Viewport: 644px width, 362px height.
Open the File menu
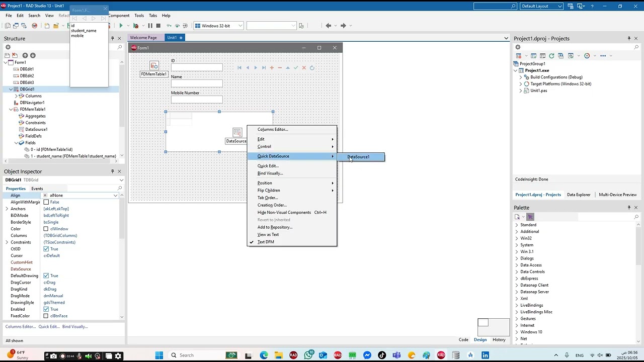point(9,16)
